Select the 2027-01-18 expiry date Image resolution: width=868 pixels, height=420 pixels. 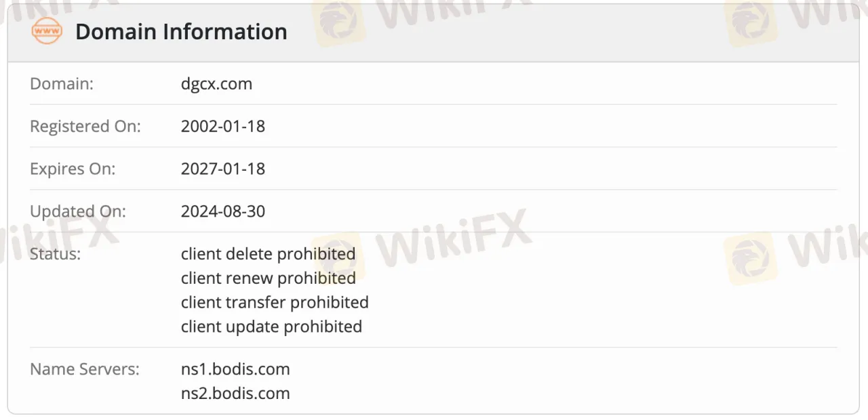click(223, 169)
